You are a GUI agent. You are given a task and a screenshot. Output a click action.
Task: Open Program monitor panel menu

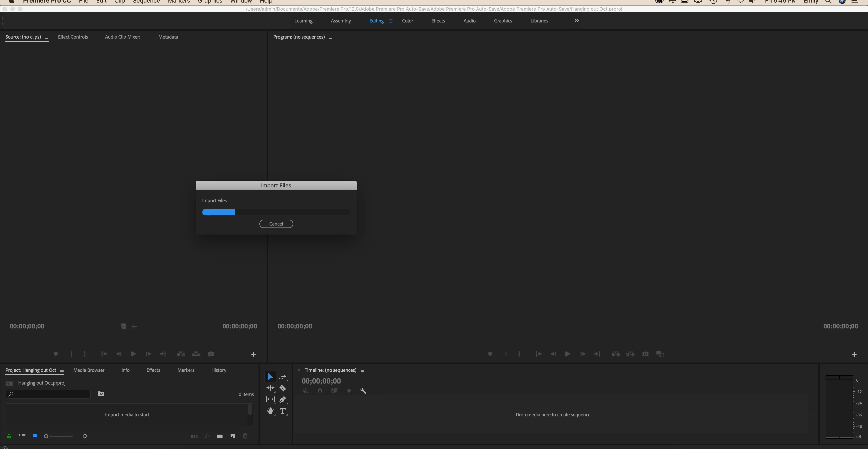pos(331,37)
